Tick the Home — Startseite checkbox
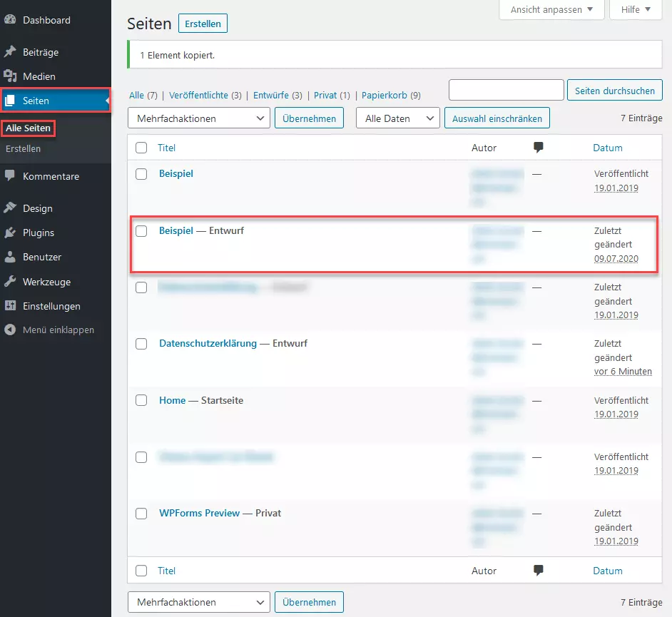Viewport: 672px width, 617px height. pos(141,400)
